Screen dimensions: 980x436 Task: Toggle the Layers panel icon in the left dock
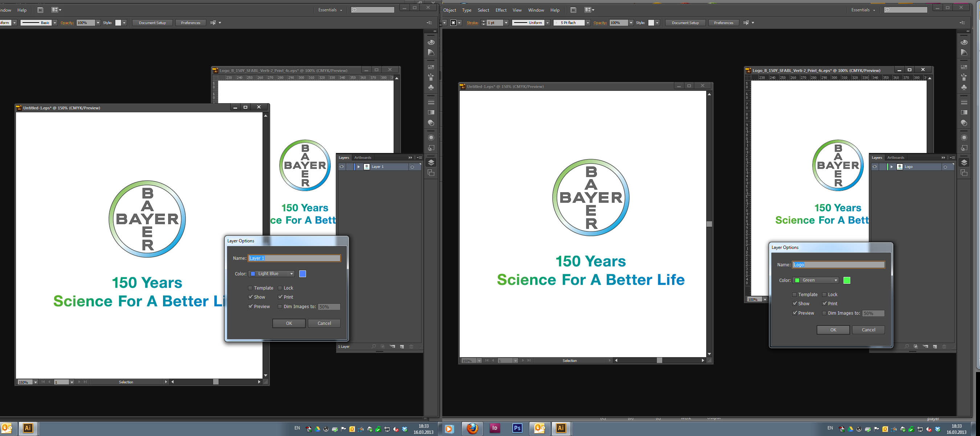coord(431,163)
